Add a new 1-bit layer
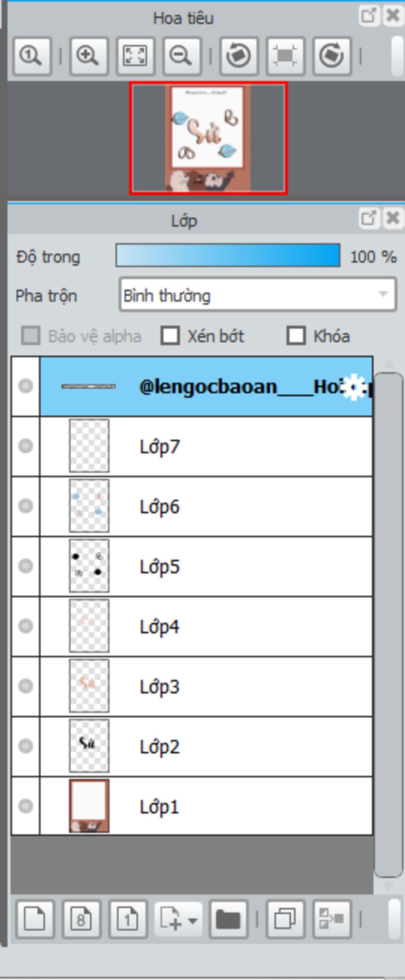Screen dimensions: 405x980 128,919
